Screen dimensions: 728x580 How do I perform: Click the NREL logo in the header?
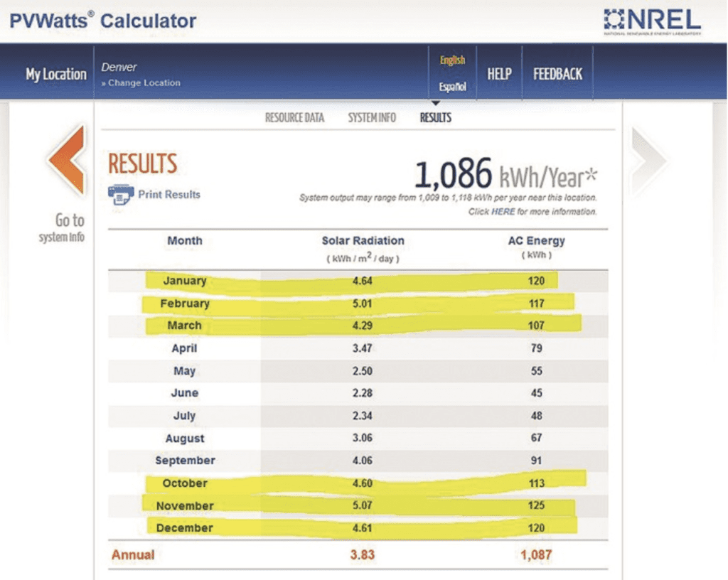(x=653, y=21)
